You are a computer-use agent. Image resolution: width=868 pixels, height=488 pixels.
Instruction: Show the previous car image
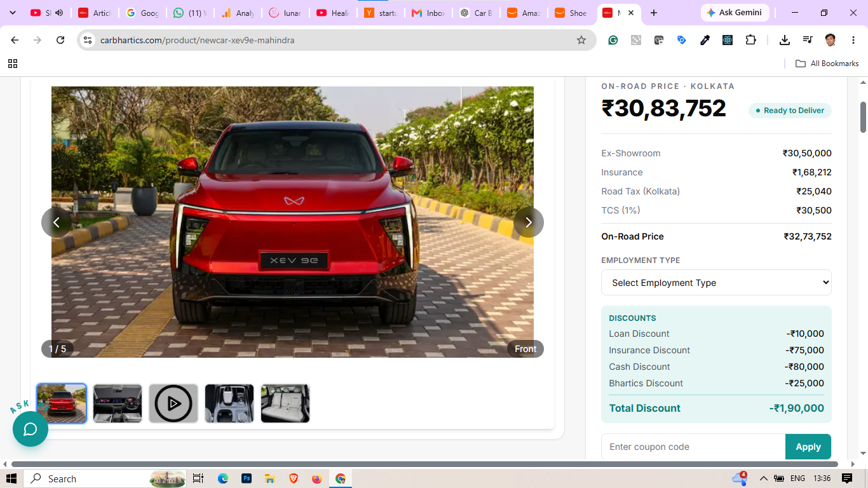click(x=57, y=222)
